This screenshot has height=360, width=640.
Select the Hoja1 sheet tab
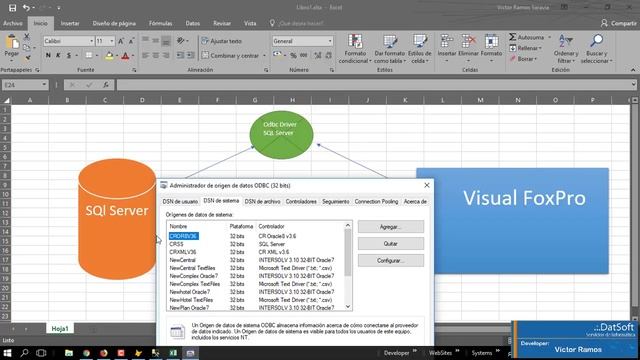(x=60, y=329)
